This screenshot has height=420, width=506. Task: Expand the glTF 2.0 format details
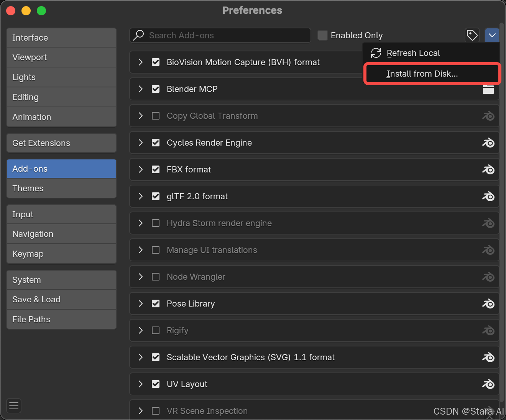(141, 196)
